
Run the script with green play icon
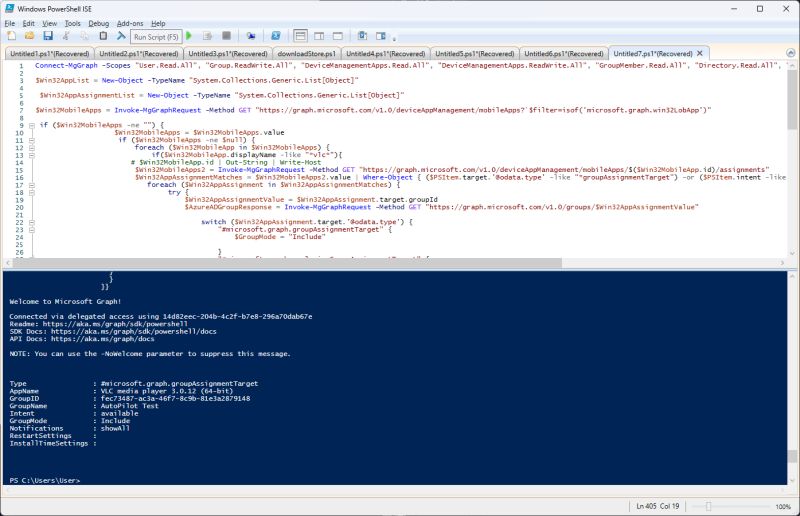(189, 36)
